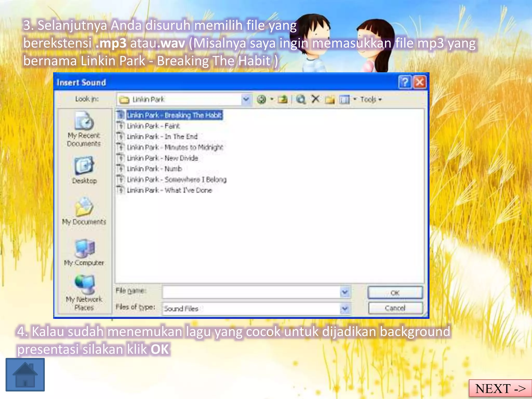Click the Up One Level folder icon

click(x=282, y=99)
